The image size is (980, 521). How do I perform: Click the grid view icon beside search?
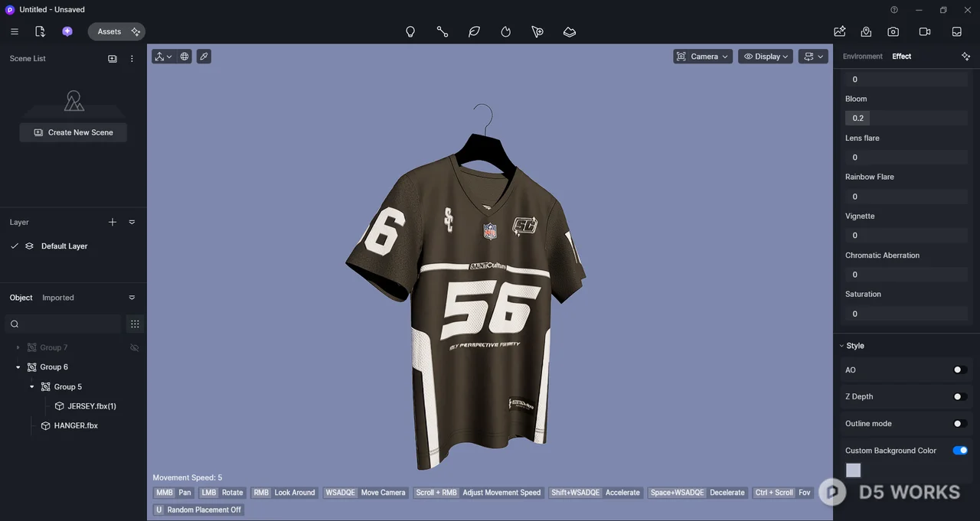[x=135, y=324]
